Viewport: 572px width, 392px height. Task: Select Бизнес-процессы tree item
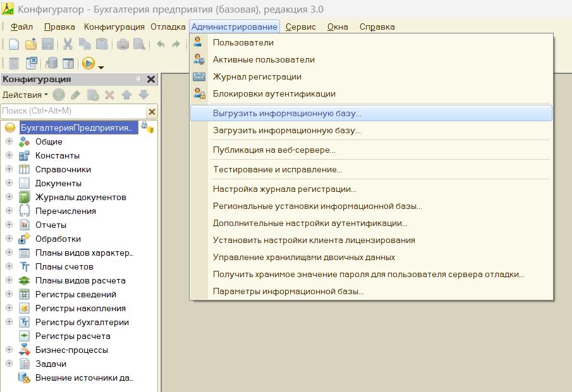coord(71,350)
